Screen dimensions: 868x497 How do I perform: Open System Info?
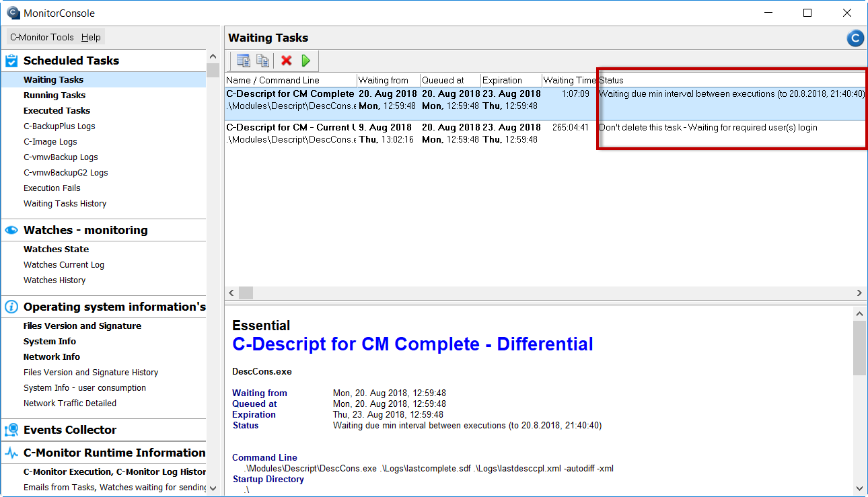pos(50,342)
